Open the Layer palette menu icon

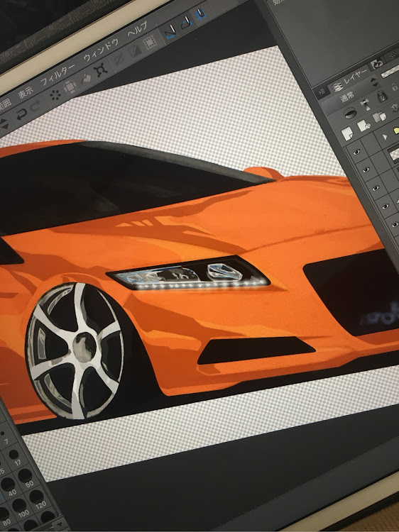point(321,92)
